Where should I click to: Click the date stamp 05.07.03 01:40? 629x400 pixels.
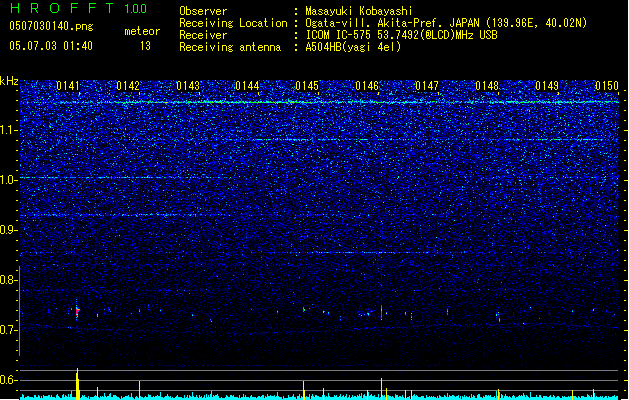[x=51, y=46]
